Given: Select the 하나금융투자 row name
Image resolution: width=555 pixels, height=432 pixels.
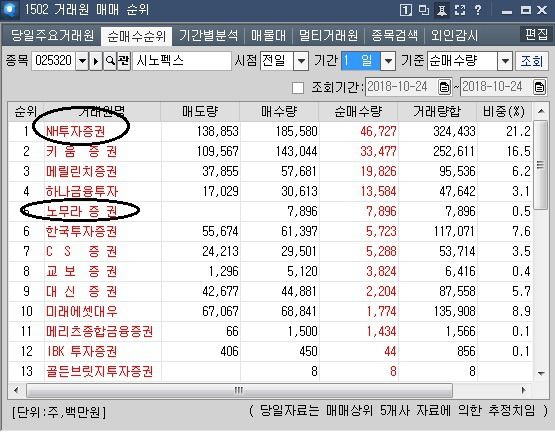Looking at the screenshot, I should [81, 192].
